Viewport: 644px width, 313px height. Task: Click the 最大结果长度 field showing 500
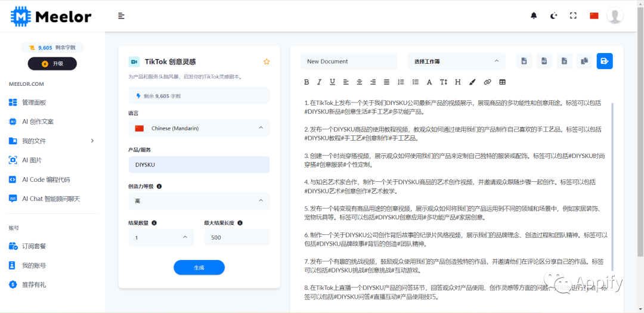(237, 237)
